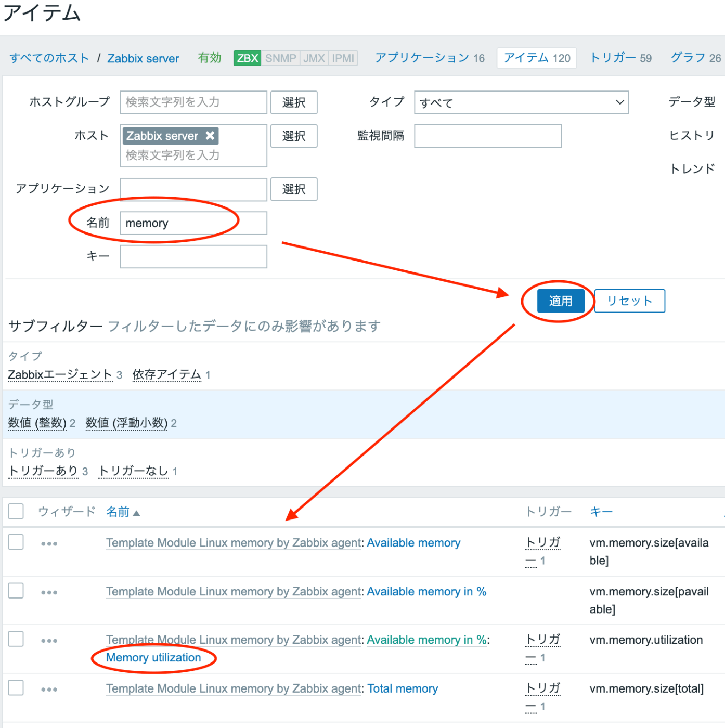
Task: Open トリガー 59 tab
Action: (620, 58)
